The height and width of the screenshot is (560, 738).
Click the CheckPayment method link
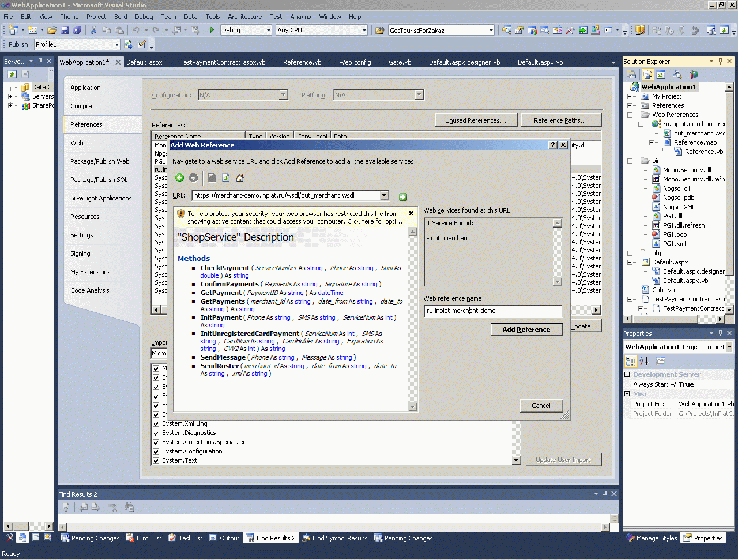(225, 268)
